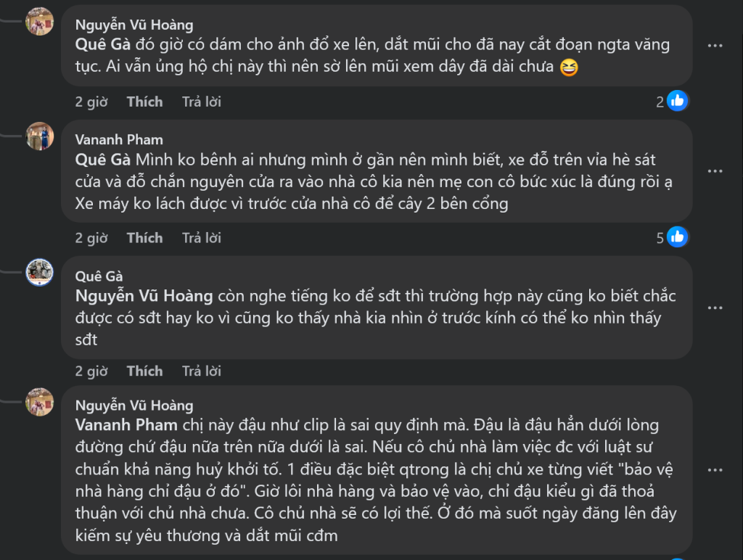Open three-dot menu on Vananh Pham's comment
The height and width of the screenshot is (560, 743).
(715, 170)
